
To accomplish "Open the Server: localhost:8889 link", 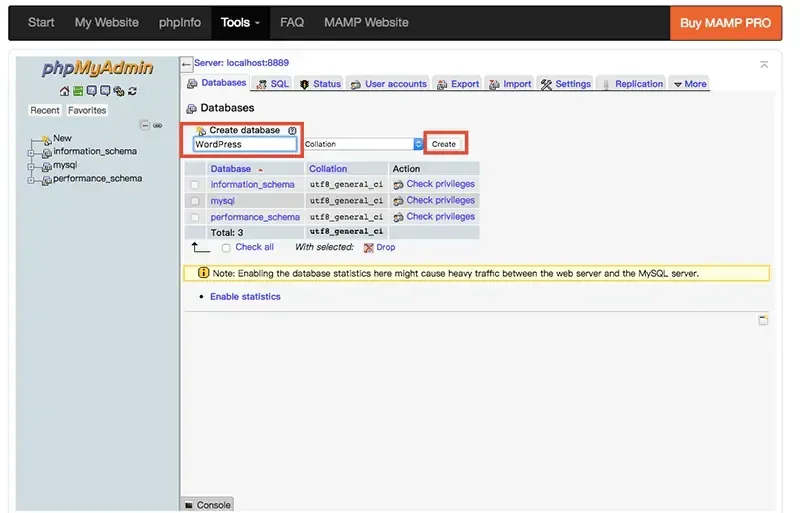I will point(241,63).
